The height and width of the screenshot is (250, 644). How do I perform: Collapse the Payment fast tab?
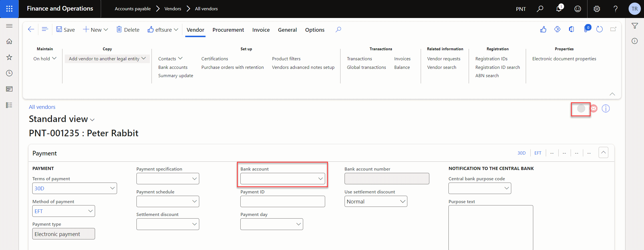point(603,153)
